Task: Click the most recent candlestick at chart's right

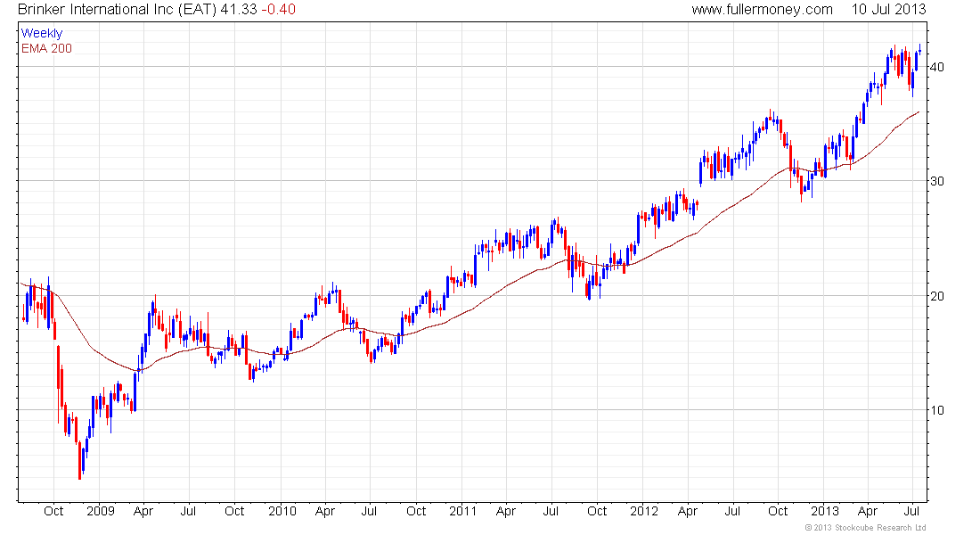Action: (x=920, y=49)
